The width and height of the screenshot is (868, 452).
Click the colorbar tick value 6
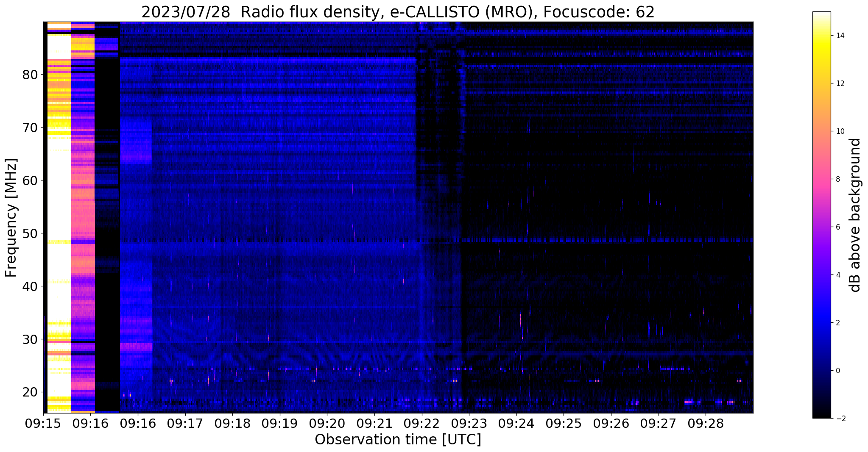tap(837, 227)
